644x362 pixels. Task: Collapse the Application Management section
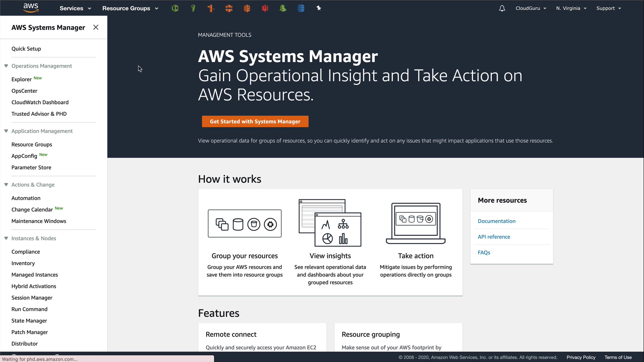pyautogui.click(x=6, y=131)
